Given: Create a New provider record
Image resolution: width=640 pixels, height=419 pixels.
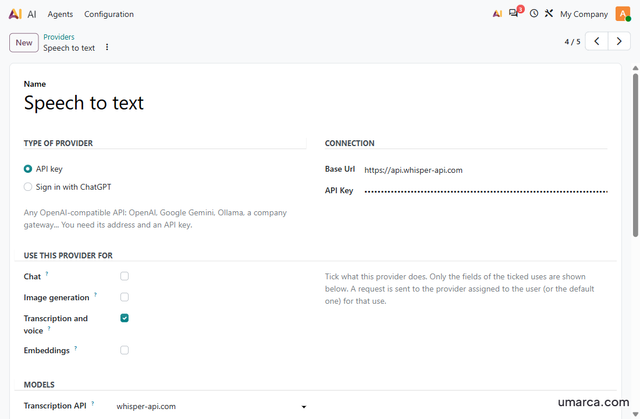Looking at the screenshot, I should click(x=24, y=42).
